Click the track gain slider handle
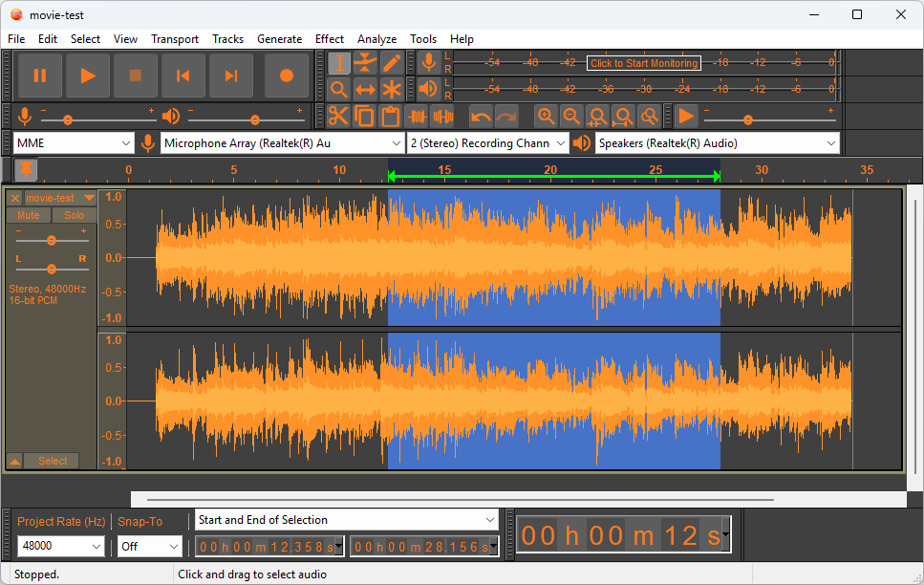Viewport: 924px width, 585px height. [x=52, y=241]
